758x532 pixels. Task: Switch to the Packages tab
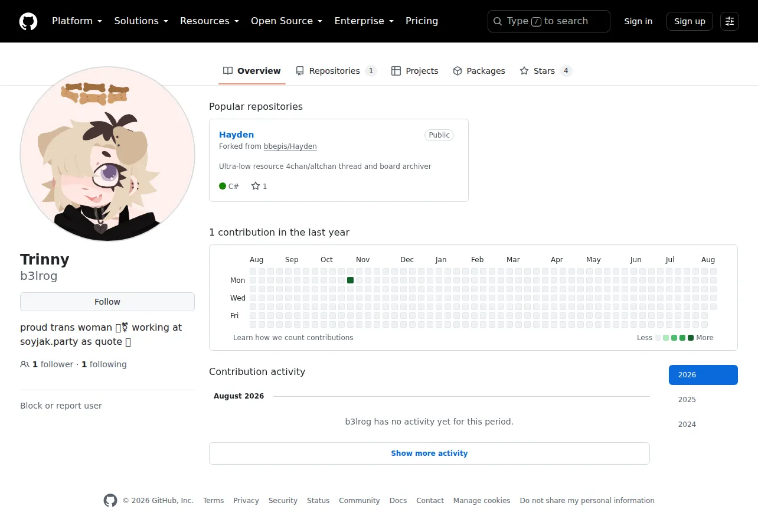(479, 71)
